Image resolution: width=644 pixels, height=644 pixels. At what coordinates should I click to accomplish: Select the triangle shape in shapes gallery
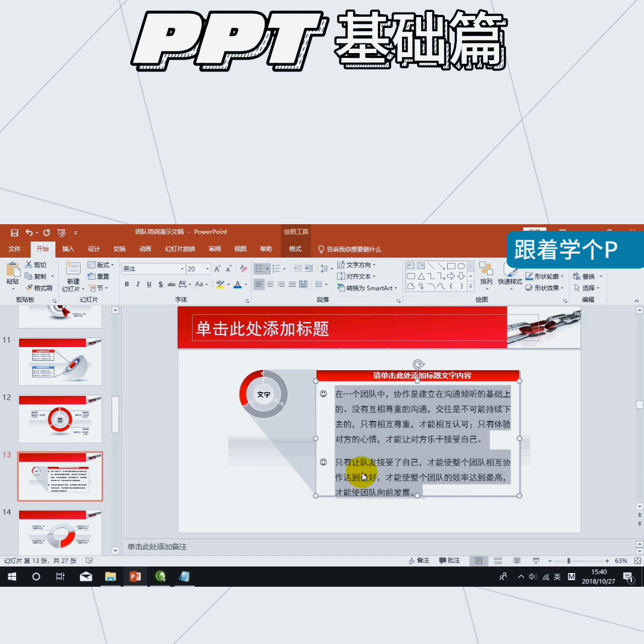point(421,276)
